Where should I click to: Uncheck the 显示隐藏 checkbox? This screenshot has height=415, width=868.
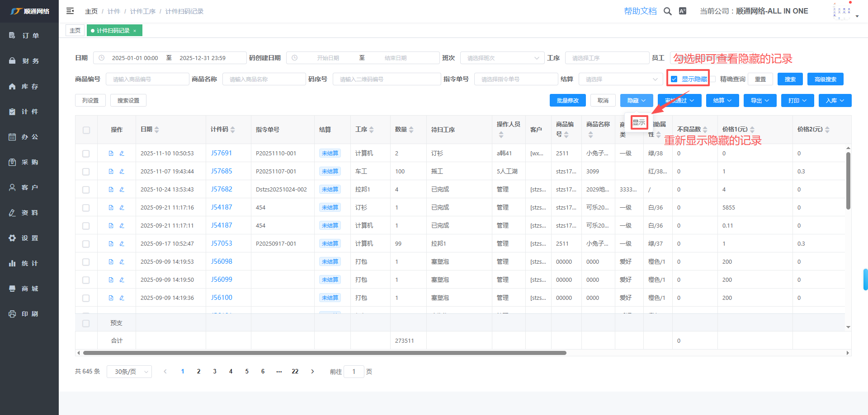(674, 79)
